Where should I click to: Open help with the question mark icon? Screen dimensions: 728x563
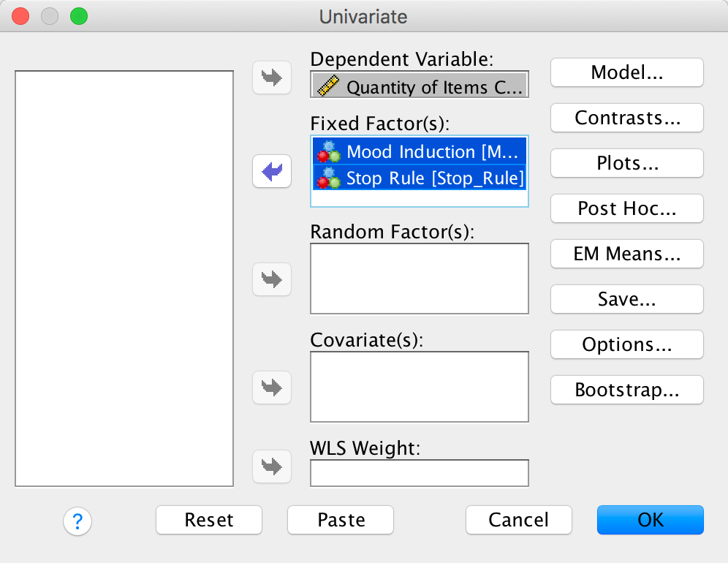click(77, 521)
